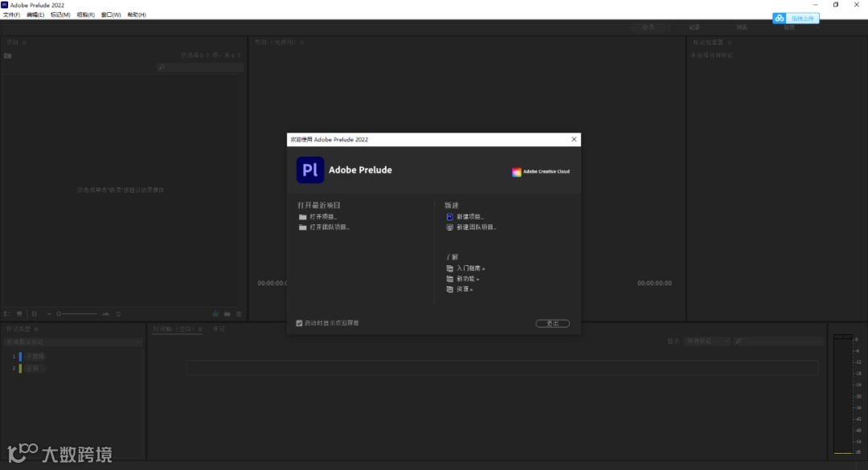The width and height of the screenshot is (868, 470).
Task: Click the project panel search field
Action: (200, 67)
